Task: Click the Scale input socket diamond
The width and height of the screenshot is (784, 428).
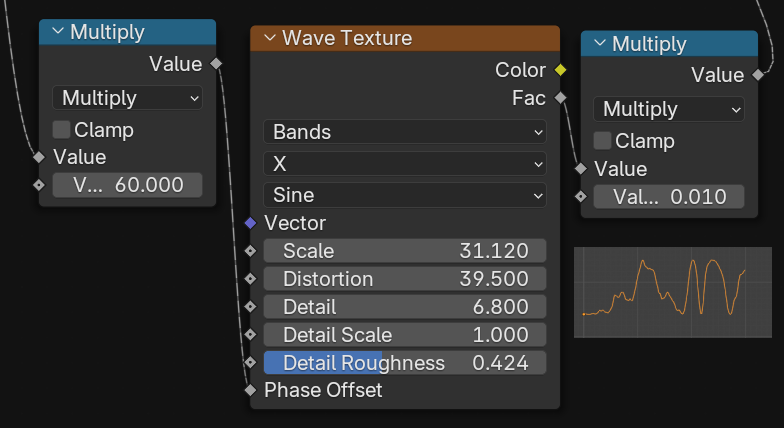Action: click(x=250, y=251)
